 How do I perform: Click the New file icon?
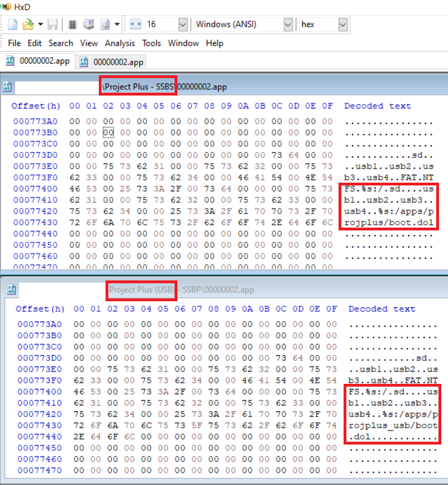[x=13, y=24]
